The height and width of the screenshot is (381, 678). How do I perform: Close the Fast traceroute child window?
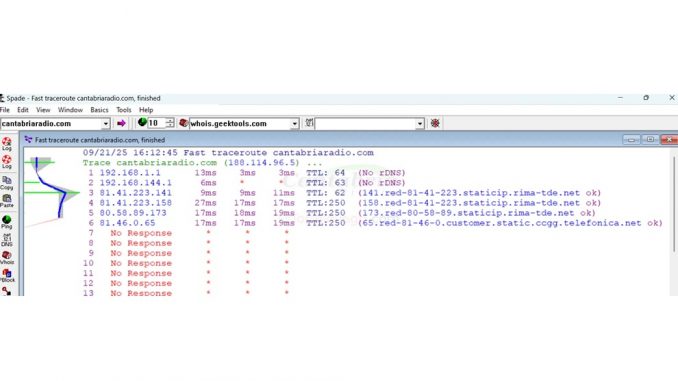point(669,140)
